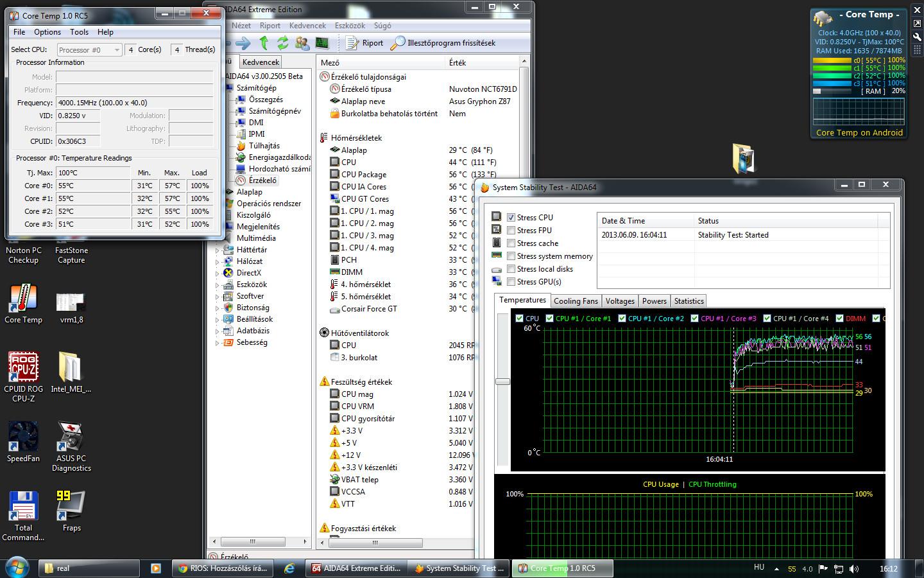The height and width of the screenshot is (578, 924).
Task: Expand the Beállítások tree node
Action: pyautogui.click(x=217, y=319)
